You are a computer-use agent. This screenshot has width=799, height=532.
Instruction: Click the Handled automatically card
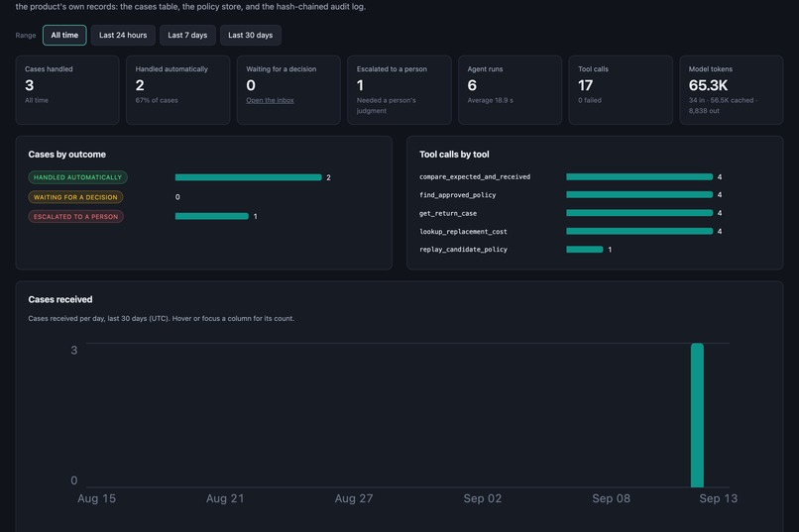(177, 90)
